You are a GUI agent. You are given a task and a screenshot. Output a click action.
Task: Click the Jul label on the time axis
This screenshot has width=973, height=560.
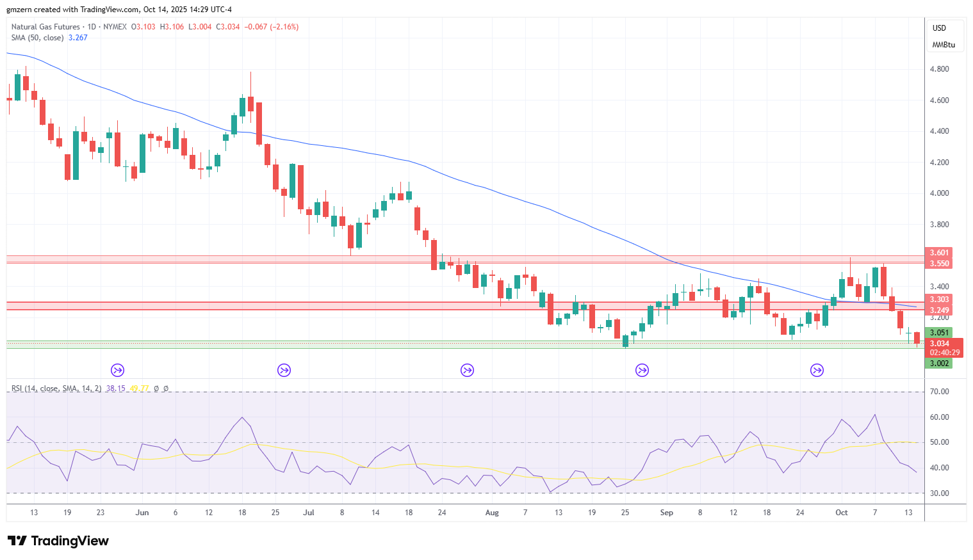309,513
